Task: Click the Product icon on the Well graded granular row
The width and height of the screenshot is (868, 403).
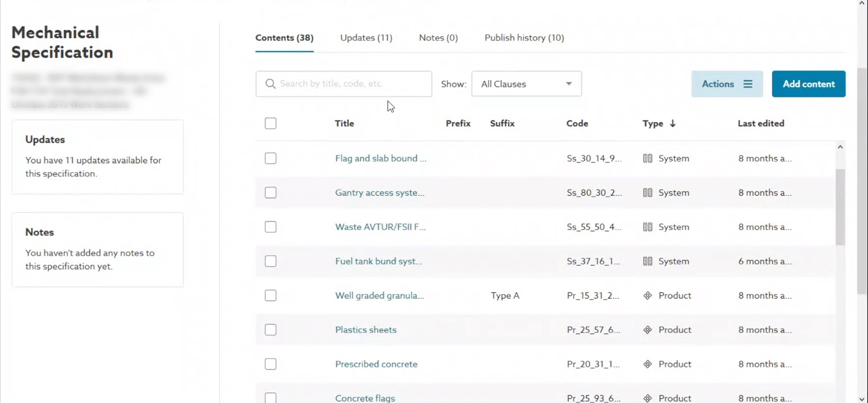Action: point(648,296)
